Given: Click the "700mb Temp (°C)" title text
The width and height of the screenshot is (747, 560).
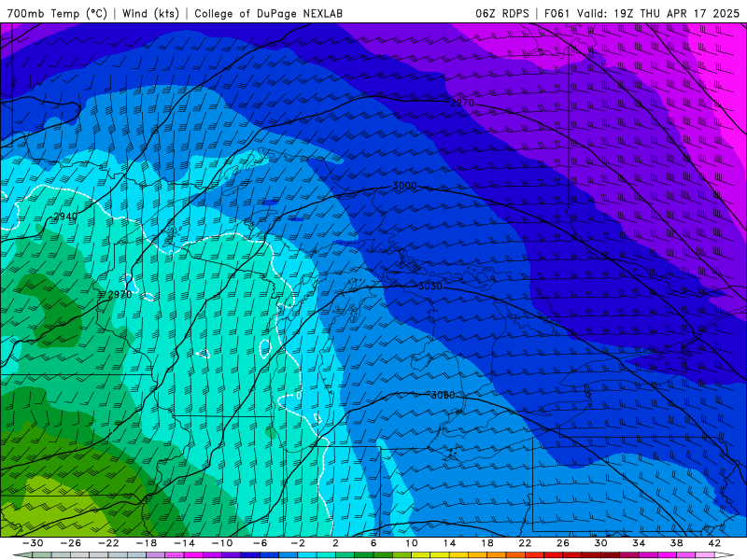Looking at the screenshot, I should (57, 13).
